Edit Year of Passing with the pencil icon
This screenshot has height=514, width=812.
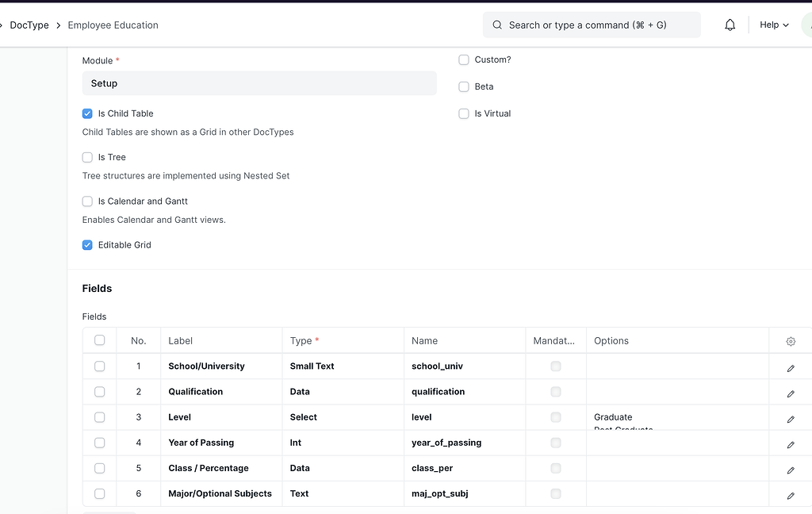pos(790,444)
